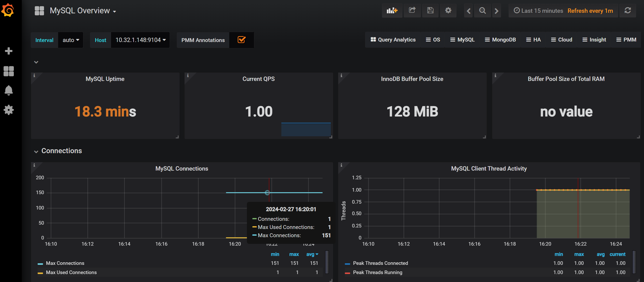The height and width of the screenshot is (282, 644).
Task: Open the Host 10.32.1.148:9104 dropdown
Action: click(x=140, y=40)
